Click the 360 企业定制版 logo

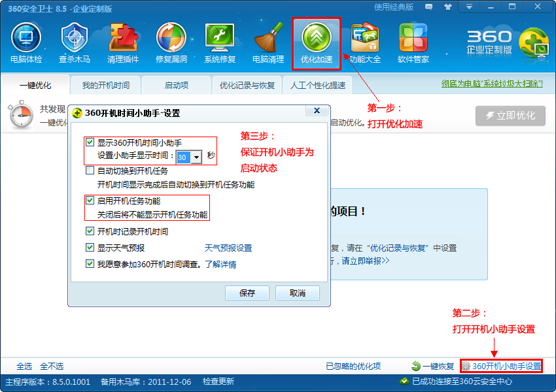click(x=507, y=42)
